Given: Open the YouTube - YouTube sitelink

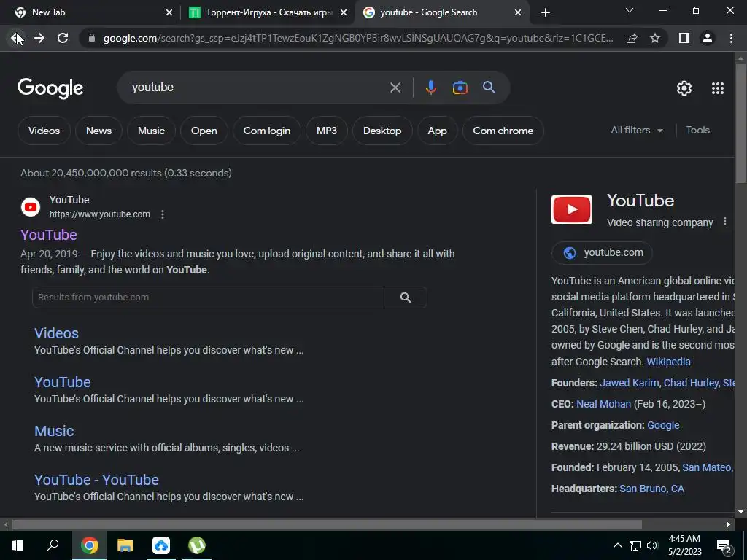Looking at the screenshot, I should click(x=96, y=480).
